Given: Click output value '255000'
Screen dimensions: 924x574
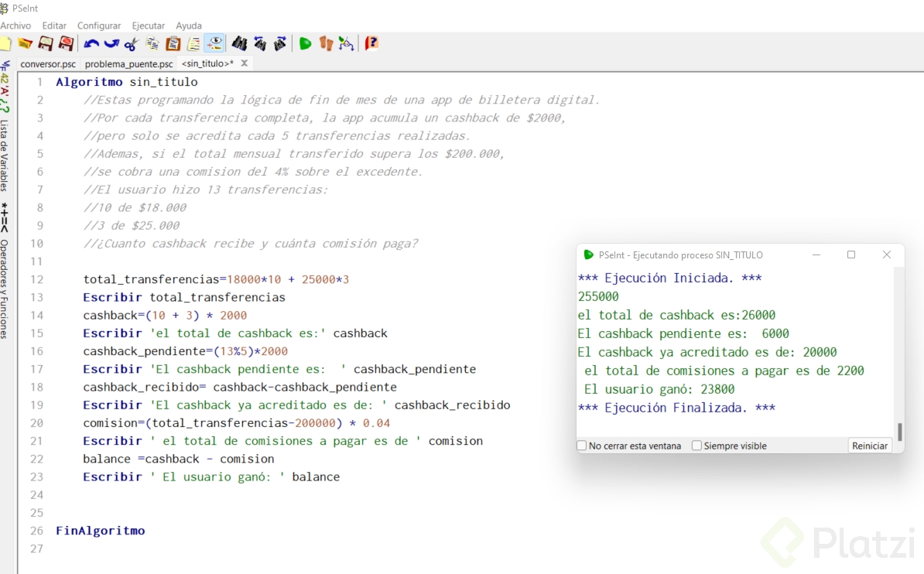Looking at the screenshot, I should (x=599, y=296).
